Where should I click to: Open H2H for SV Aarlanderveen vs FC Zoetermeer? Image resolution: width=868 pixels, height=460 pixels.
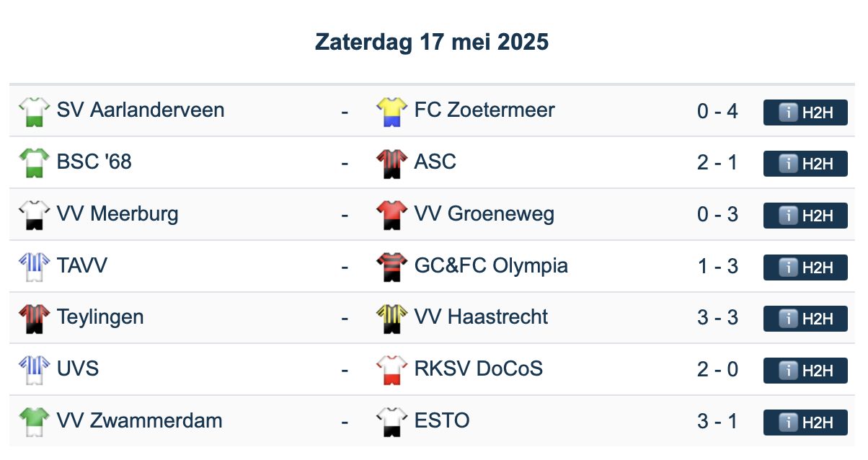click(805, 112)
